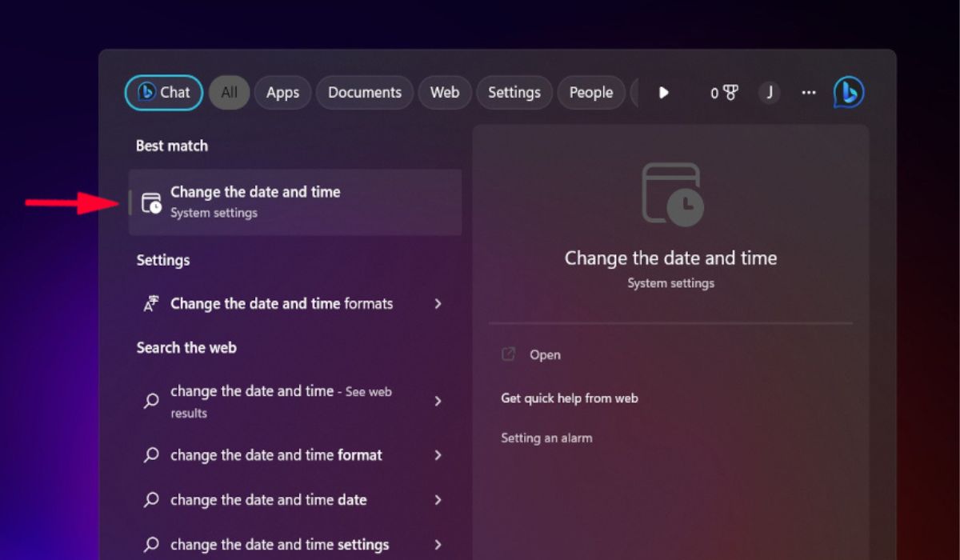Open the user account icon labeled J
The width and height of the screenshot is (960, 560).
coord(769,92)
